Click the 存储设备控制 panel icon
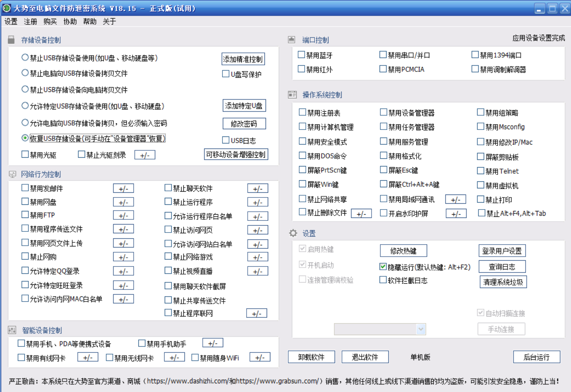Image resolution: width=571 pixels, height=392 pixels. (11, 40)
